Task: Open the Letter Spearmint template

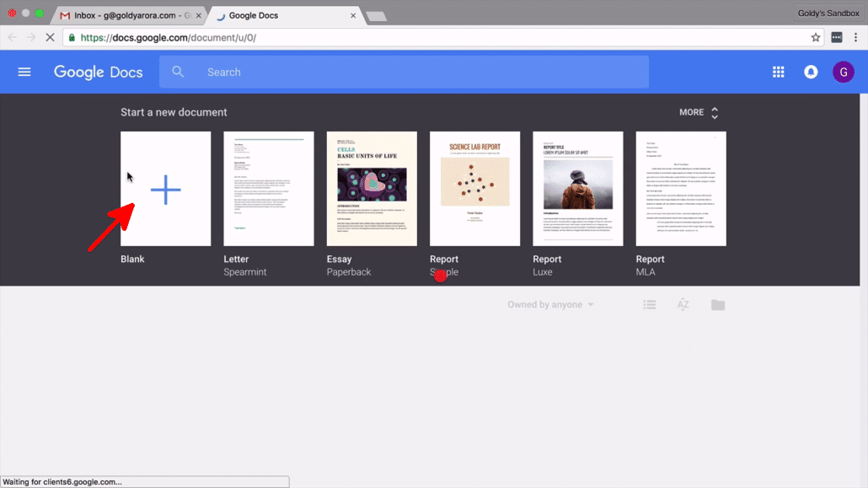Action: pyautogui.click(x=269, y=188)
